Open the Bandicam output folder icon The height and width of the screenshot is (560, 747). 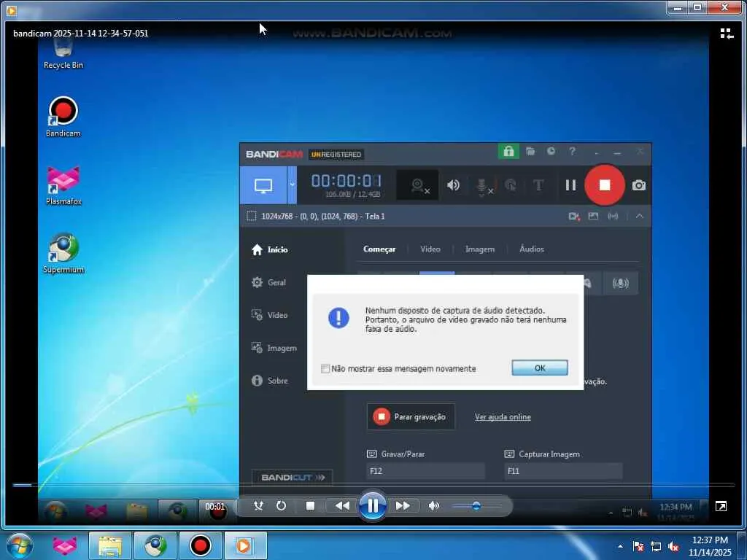coord(530,152)
